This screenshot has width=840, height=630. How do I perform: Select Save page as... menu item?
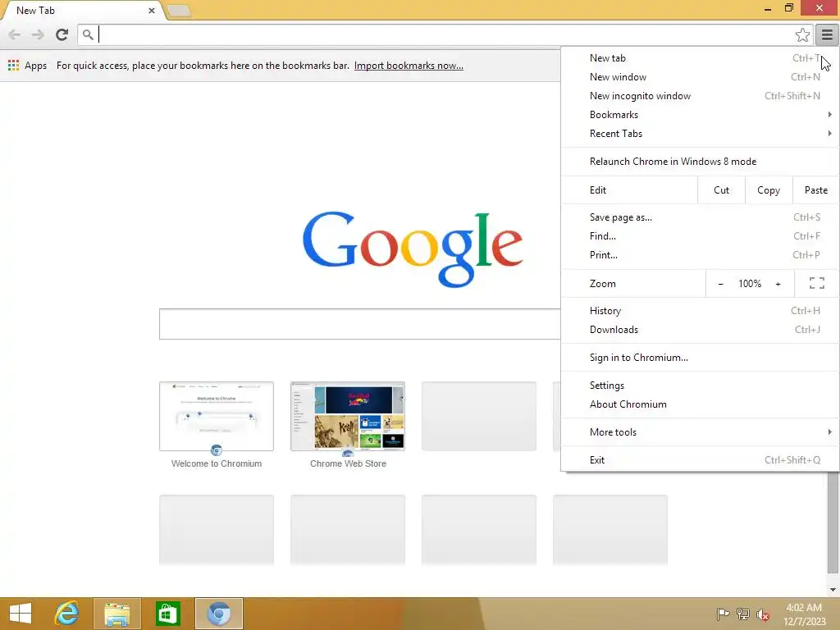[700, 217]
